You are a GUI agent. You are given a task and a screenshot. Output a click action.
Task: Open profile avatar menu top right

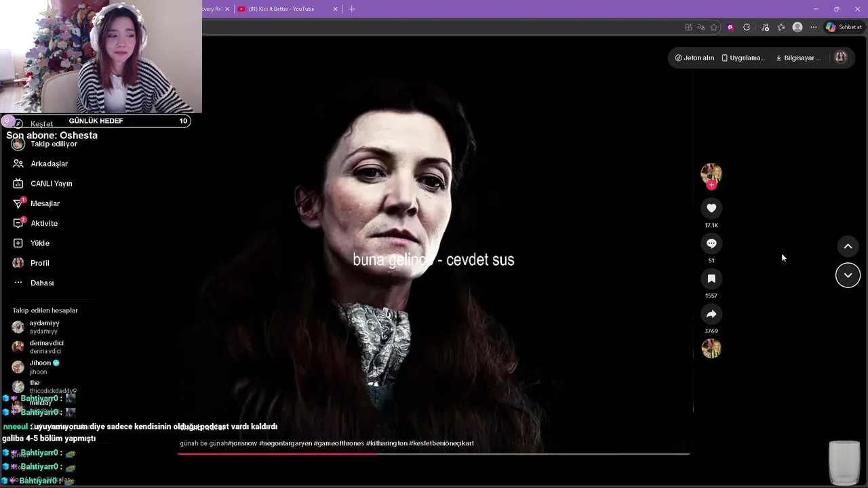[841, 58]
